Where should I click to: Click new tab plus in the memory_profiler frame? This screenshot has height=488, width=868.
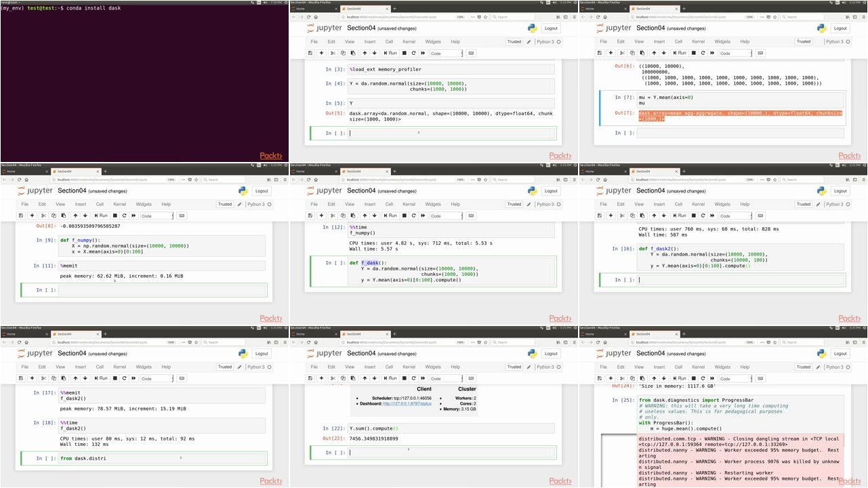(395, 9)
